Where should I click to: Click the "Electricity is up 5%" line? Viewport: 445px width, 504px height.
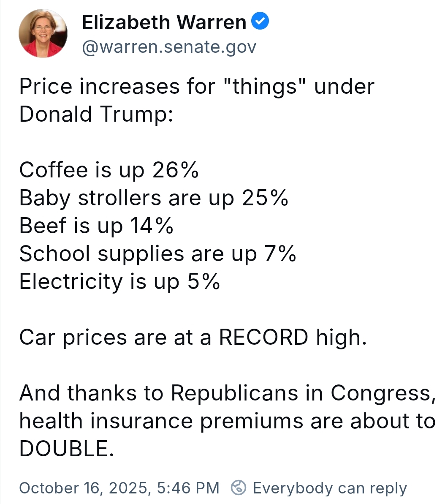click(119, 281)
